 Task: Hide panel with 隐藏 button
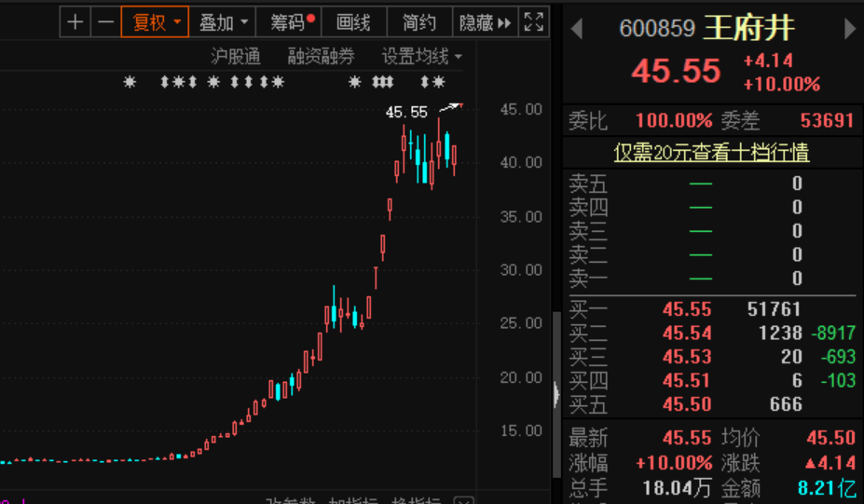point(485,22)
